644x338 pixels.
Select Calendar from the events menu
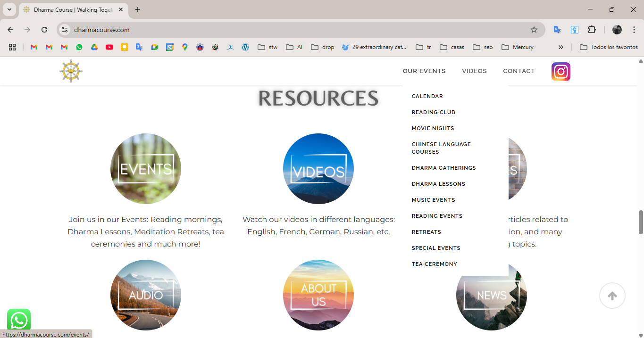(427, 96)
